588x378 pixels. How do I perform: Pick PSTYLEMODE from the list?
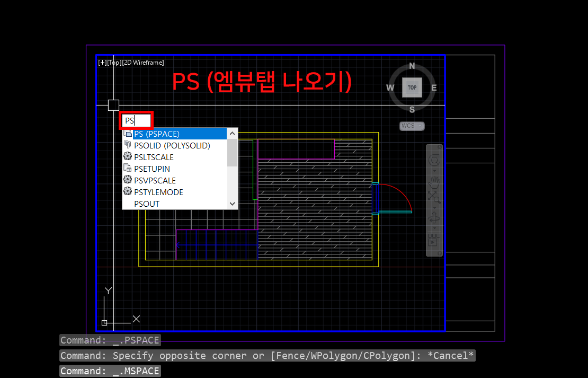point(175,192)
